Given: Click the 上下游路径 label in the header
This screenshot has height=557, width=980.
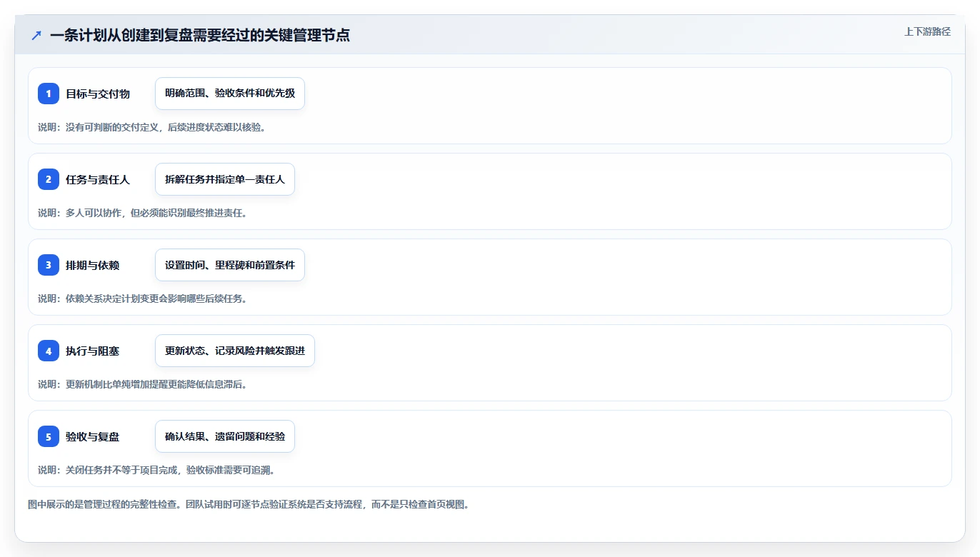Looking at the screenshot, I should [x=927, y=31].
